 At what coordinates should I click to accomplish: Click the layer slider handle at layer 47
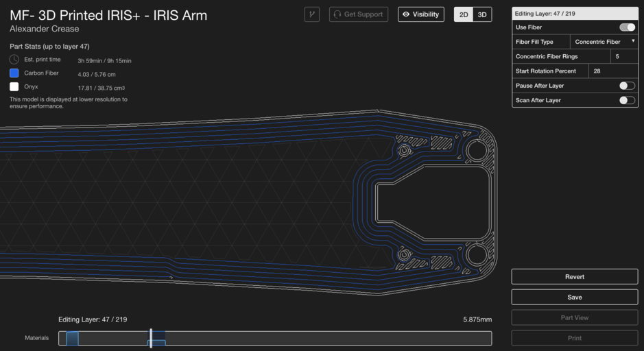click(x=151, y=338)
